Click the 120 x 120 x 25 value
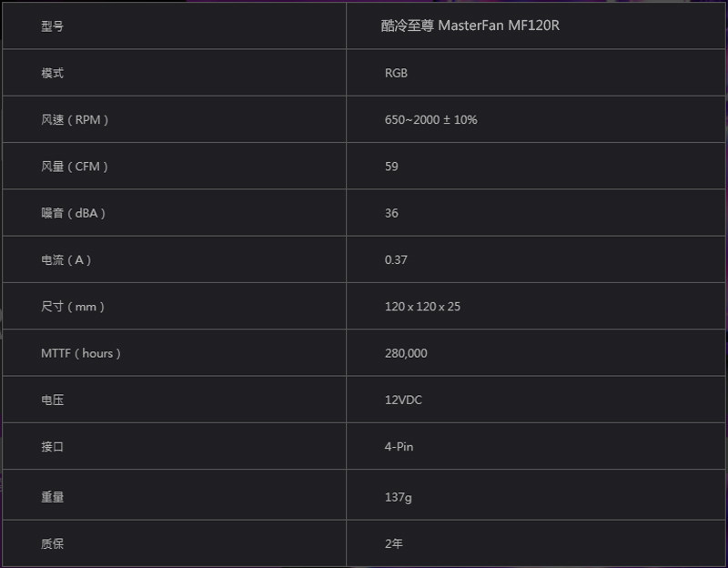 click(x=422, y=307)
